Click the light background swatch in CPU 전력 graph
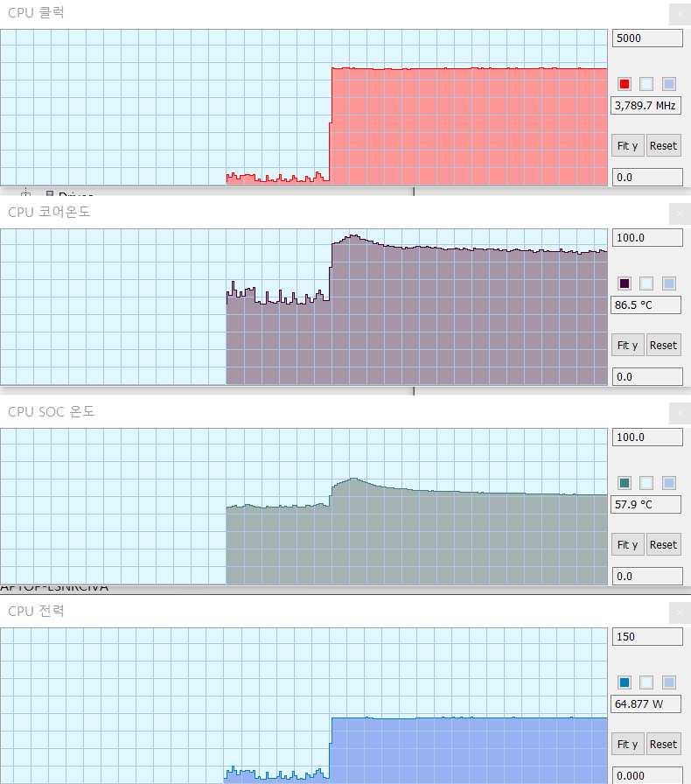 pos(646,682)
